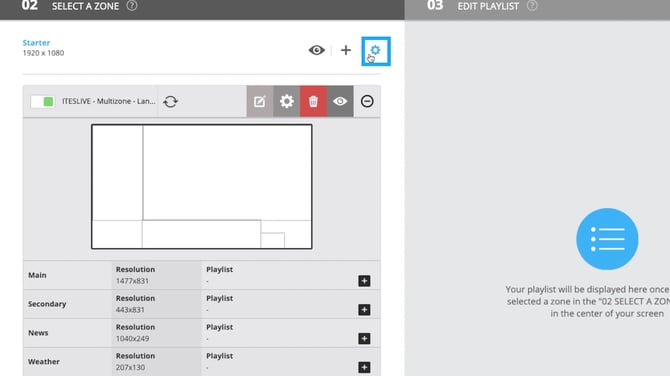670x376 pixels.
Task: Open the Multizone layout settings gear
Action: click(287, 101)
